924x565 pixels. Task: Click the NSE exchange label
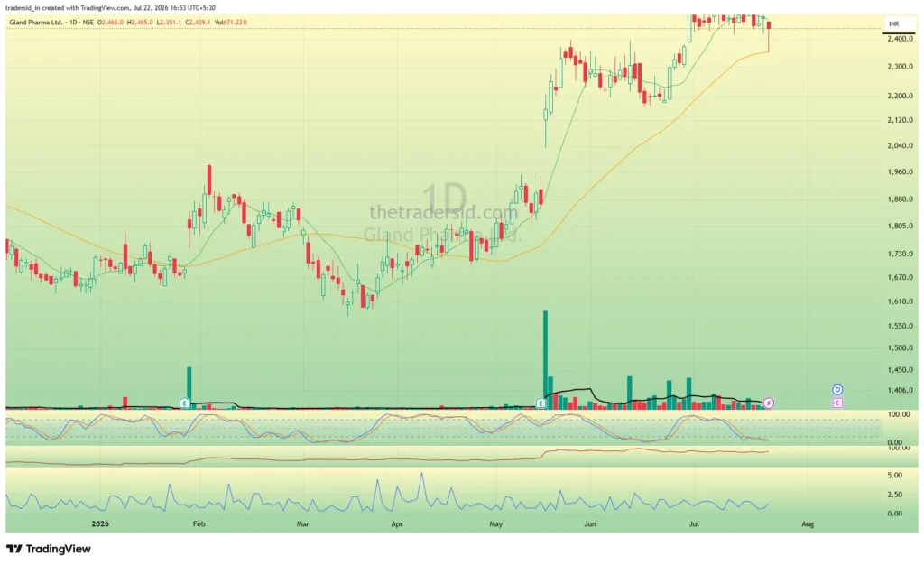point(88,23)
